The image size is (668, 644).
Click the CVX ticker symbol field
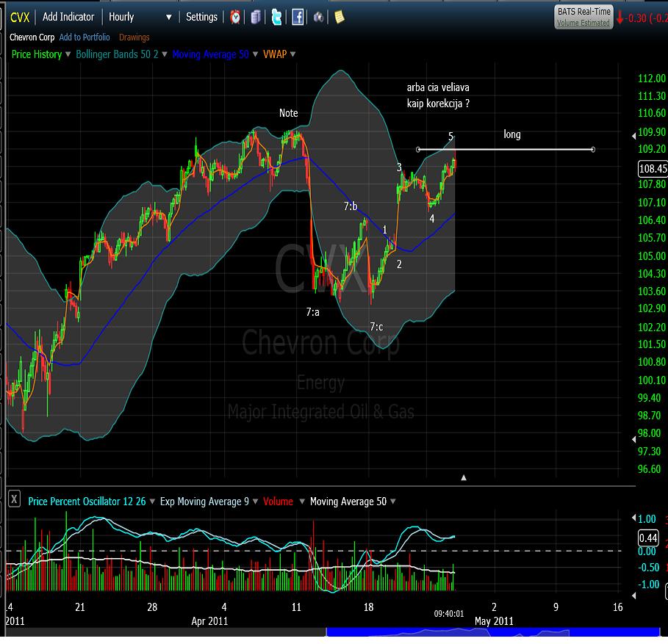pos(19,17)
